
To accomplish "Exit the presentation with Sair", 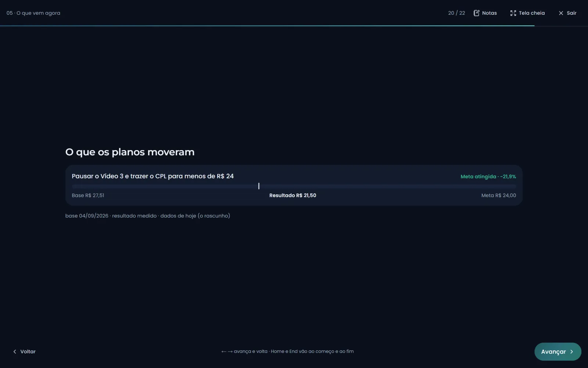I will click(567, 13).
